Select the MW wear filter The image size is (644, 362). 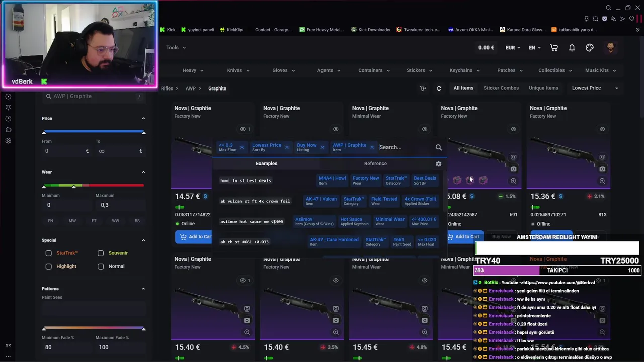[72, 221]
